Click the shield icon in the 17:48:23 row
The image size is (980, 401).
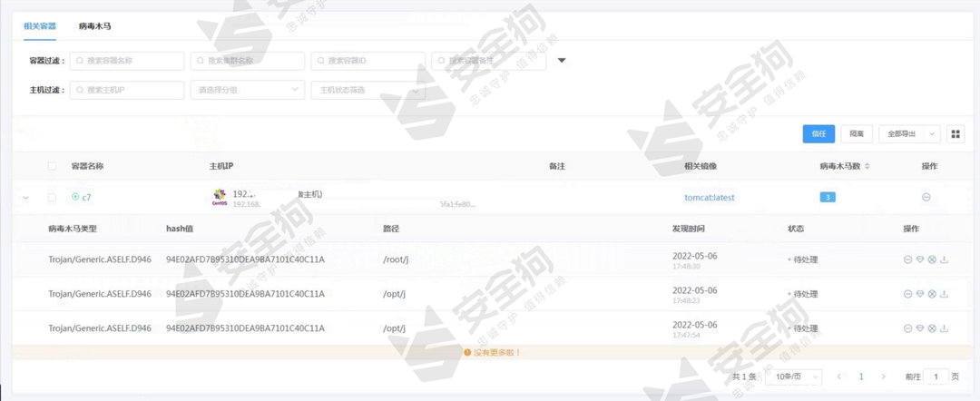point(920,294)
